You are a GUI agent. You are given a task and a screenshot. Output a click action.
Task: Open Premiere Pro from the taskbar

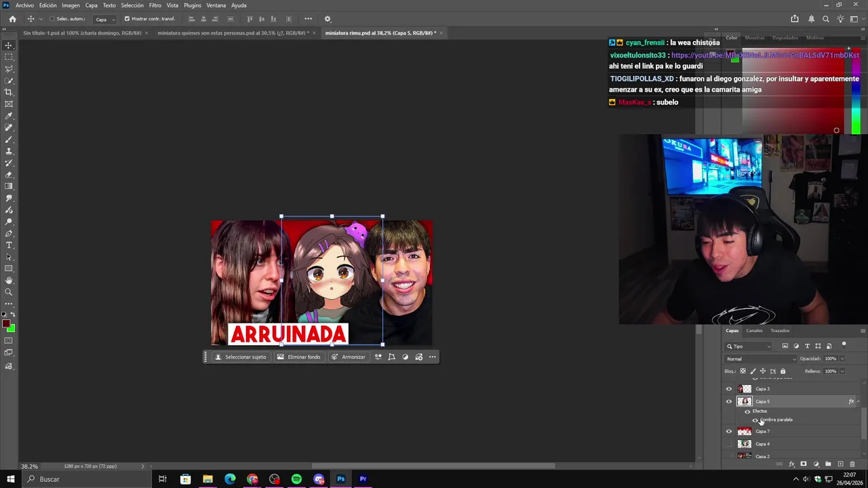point(363,479)
